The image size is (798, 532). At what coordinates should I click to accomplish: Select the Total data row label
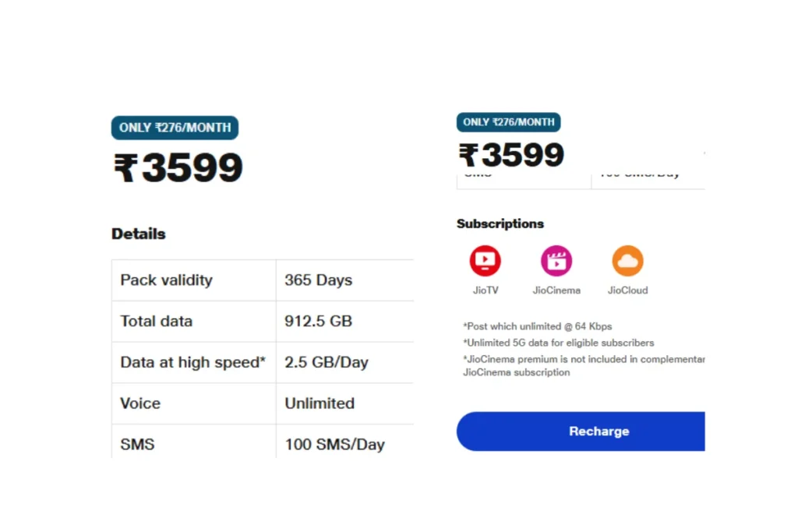pyautogui.click(x=156, y=322)
